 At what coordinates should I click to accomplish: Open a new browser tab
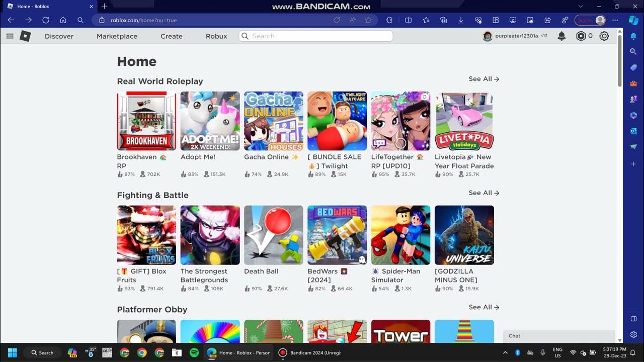[104, 7]
